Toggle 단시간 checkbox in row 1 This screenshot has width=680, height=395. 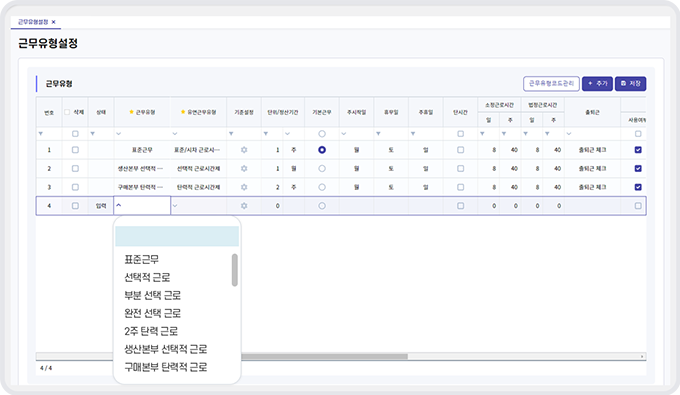[461, 150]
